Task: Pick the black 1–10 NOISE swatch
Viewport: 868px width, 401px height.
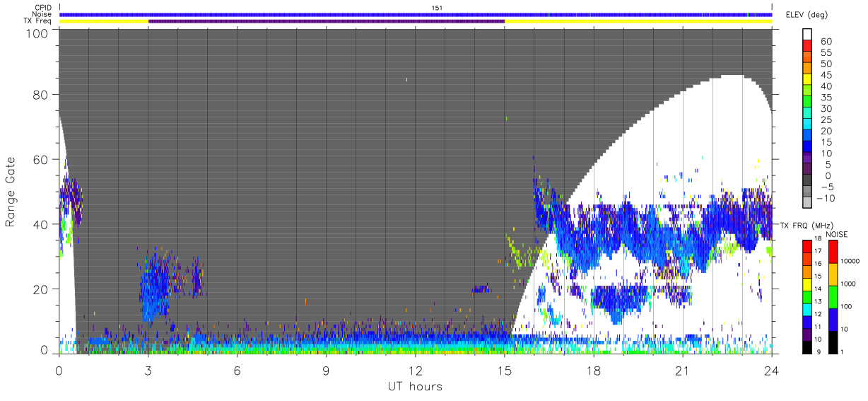Action: tap(833, 342)
